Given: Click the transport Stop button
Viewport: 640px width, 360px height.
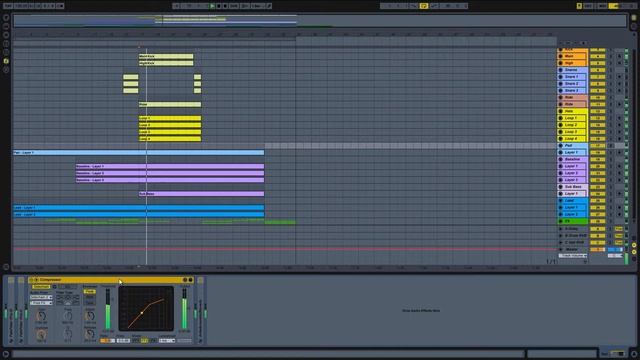Looking at the screenshot, I should click(218, 6).
